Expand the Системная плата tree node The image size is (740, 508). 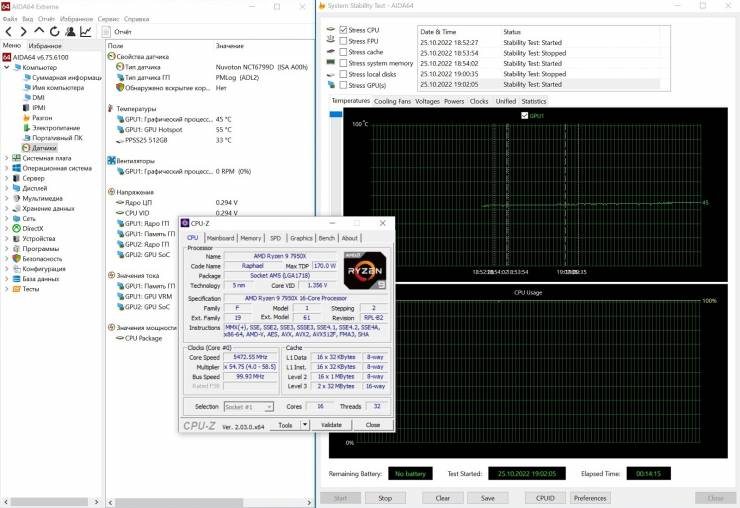[7, 158]
